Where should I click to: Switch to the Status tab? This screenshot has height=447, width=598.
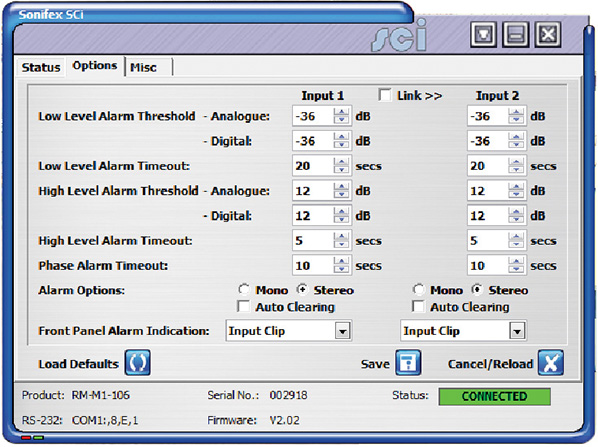point(41,68)
